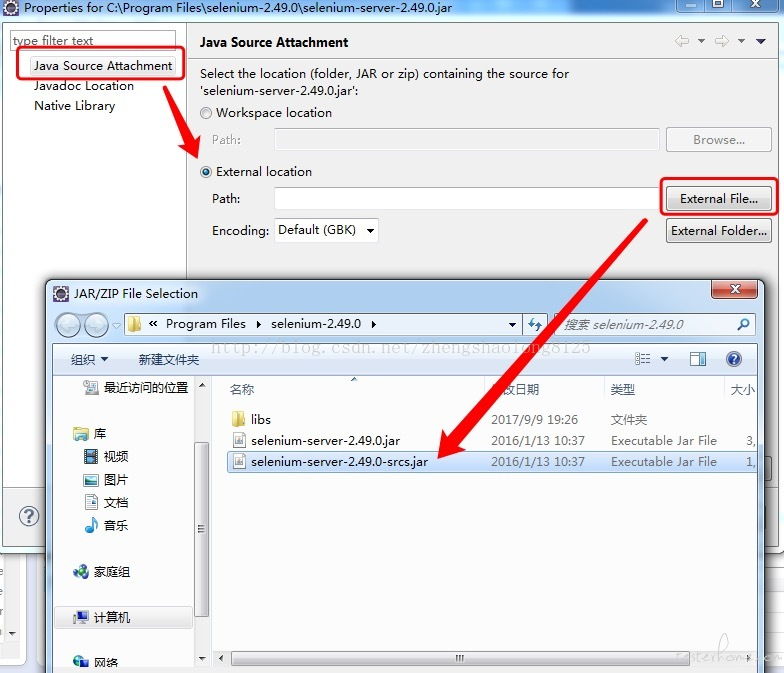The height and width of the screenshot is (673, 784).
Task: Click the type filter text field
Action: [93, 40]
